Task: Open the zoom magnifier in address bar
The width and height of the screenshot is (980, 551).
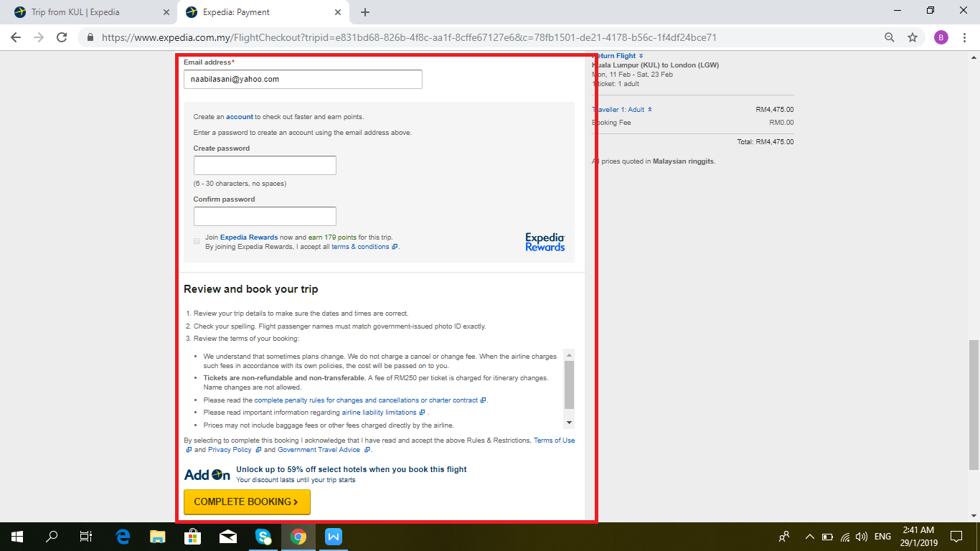Action: [x=890, y=37]
